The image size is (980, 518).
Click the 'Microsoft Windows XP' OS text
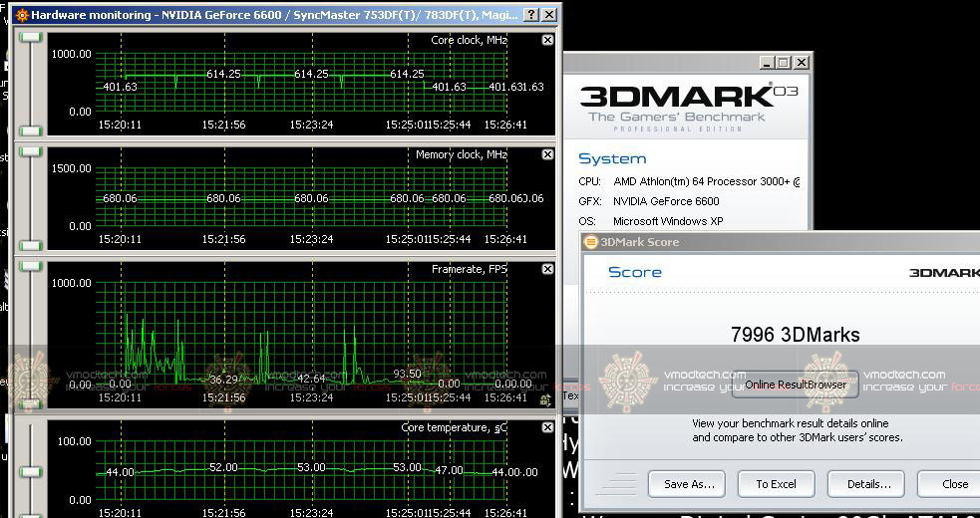coord(668,221)
